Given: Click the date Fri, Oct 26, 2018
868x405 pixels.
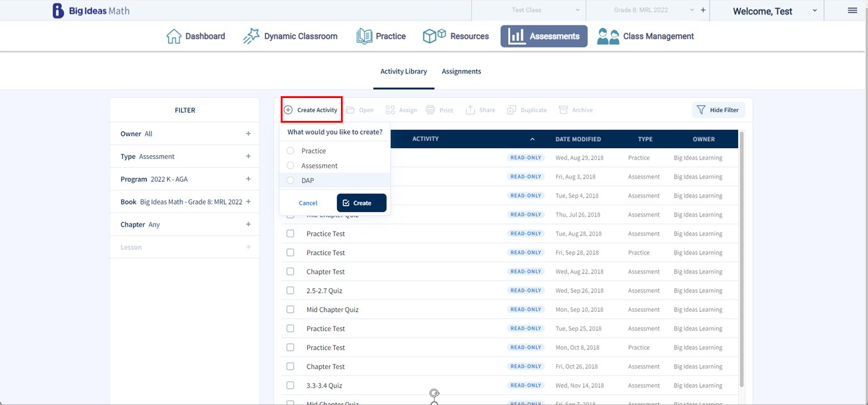Looking at the screenshot, I should [577, 366].
